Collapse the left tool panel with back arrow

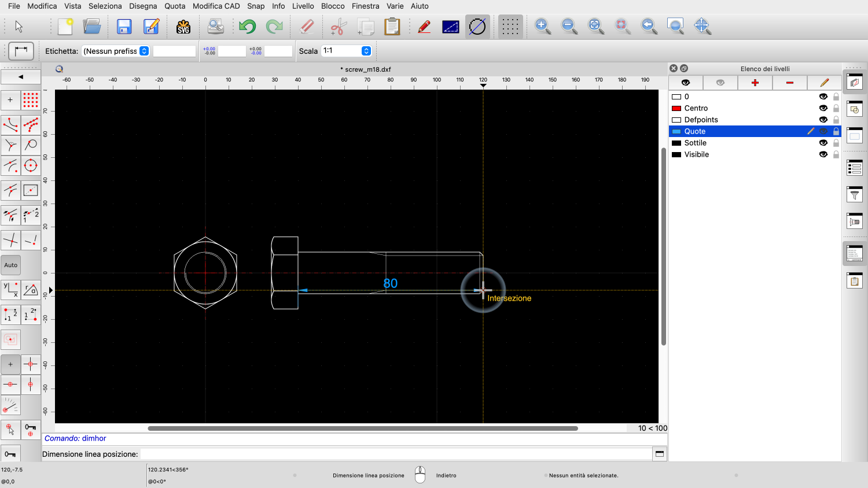tap(21, 76)
